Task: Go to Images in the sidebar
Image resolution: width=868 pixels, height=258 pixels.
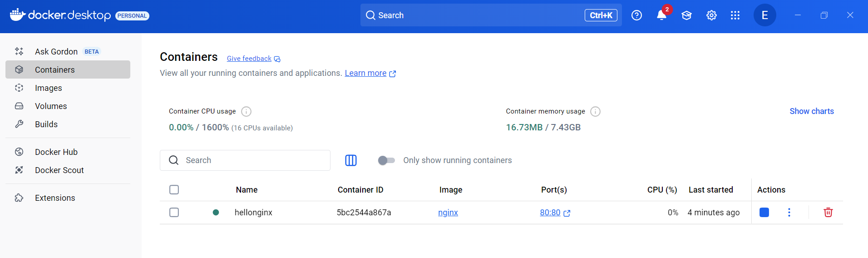Action: (x=68, y=88)
